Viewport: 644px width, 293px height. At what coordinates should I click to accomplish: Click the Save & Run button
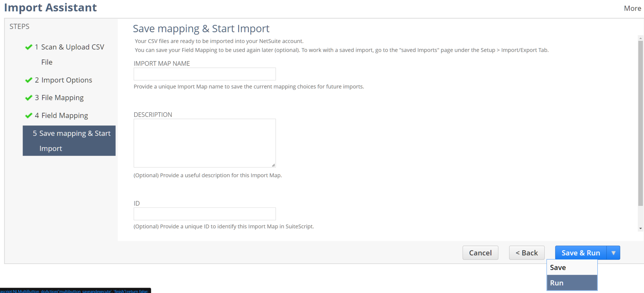click(580, 252)
